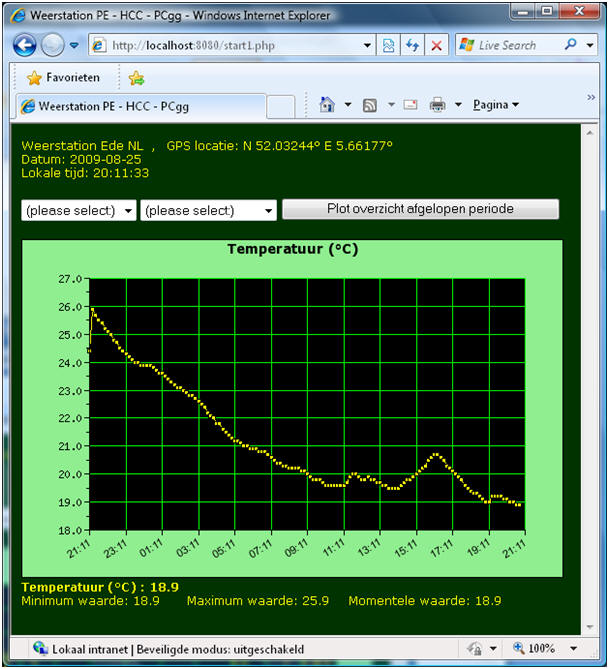The width and height of the screenshot is (609, 669).
Task: Click the RSS feeds icon
Action: tap(369, 105)
